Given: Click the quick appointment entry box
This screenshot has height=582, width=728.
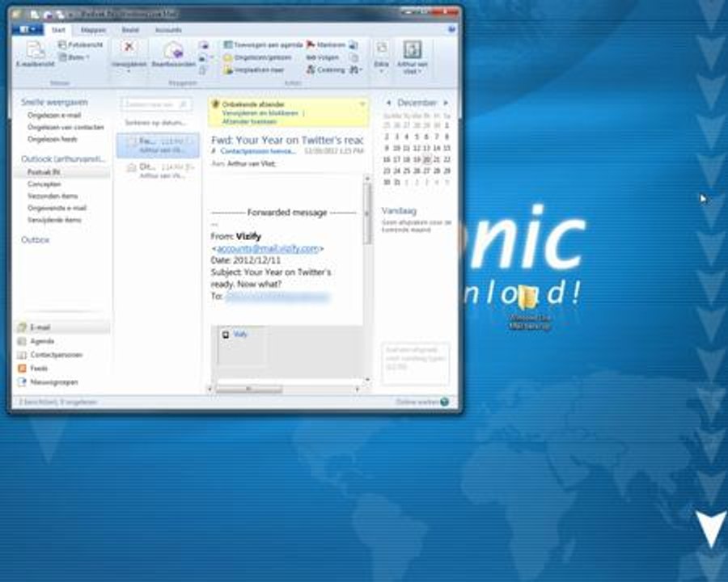Looking at the screenshot, I should 416,364.
